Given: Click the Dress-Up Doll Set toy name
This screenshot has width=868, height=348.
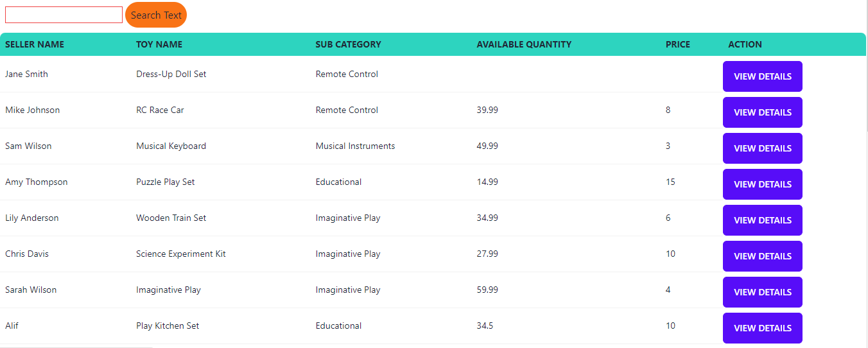Looking at the screenshot, I should [171, 74].
